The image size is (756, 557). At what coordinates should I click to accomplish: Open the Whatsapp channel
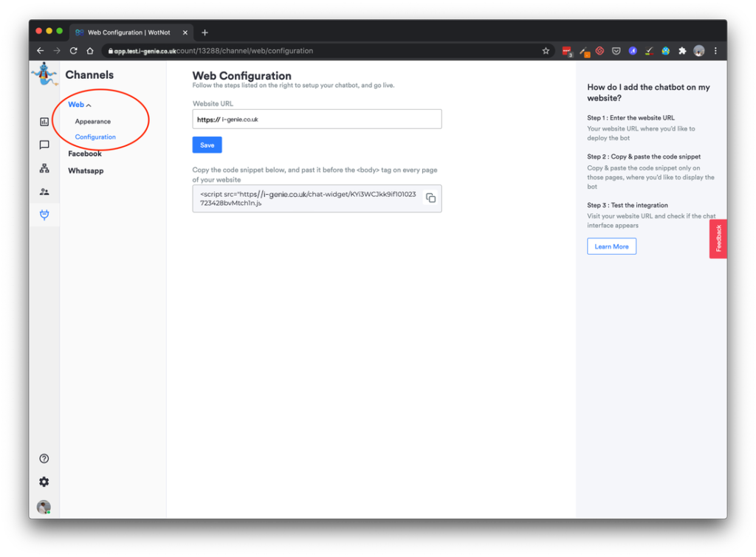[x=86, y=170]
